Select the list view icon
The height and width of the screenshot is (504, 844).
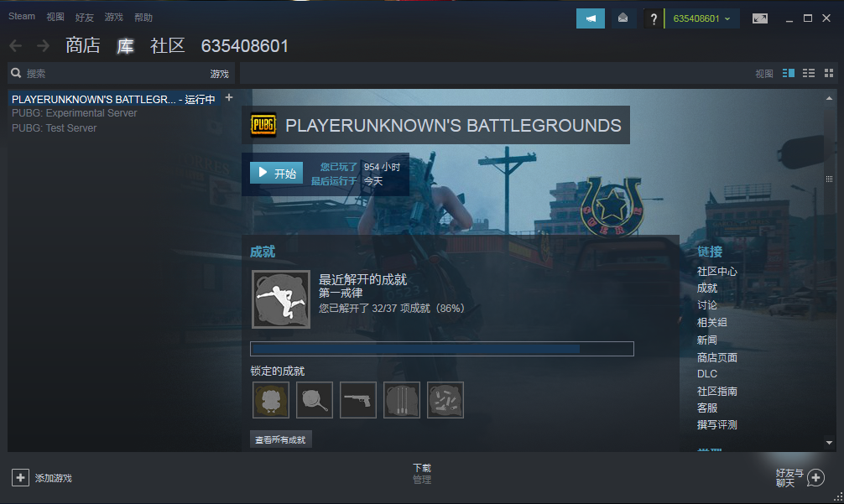point(809,73)
